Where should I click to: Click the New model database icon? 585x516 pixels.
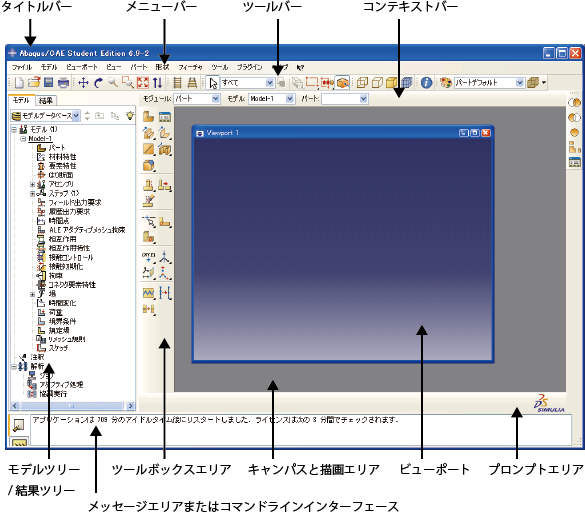[x=19, y=82]
